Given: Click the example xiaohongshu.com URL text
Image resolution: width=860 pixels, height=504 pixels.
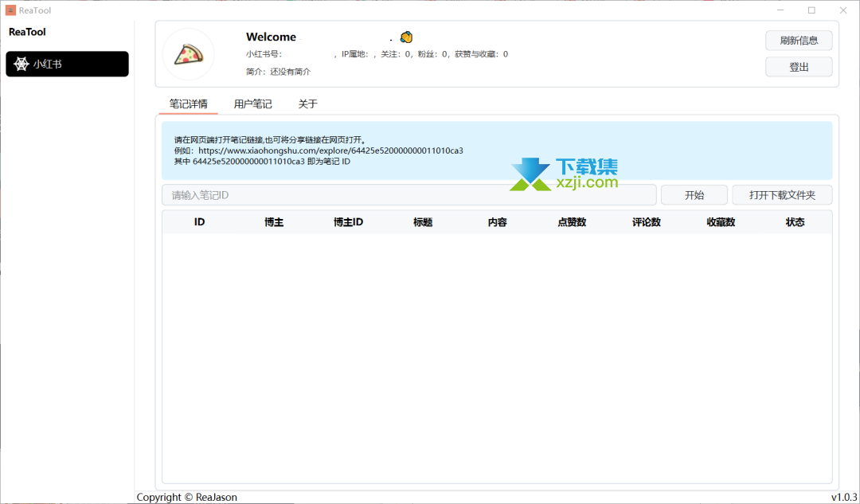Looking at the screenshot, I should tap(330, 150).
